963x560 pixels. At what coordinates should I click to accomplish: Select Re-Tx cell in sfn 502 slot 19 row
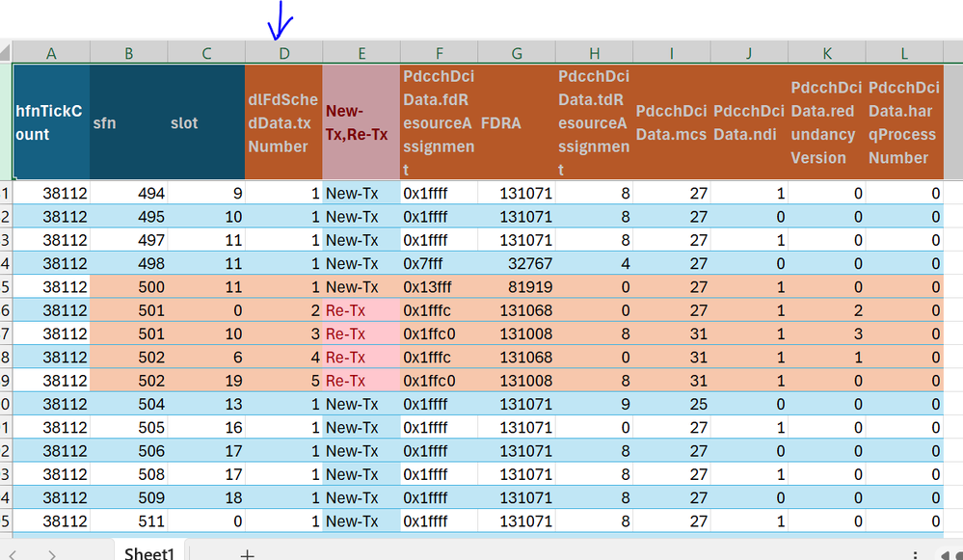pyautogui.click(x=361, y=381)
